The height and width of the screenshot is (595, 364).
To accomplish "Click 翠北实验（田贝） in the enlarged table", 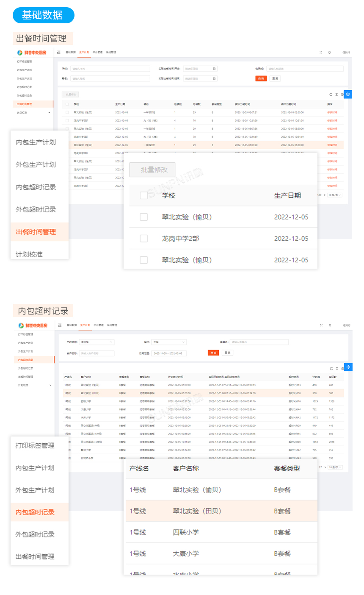I will (x=197, y=511).
